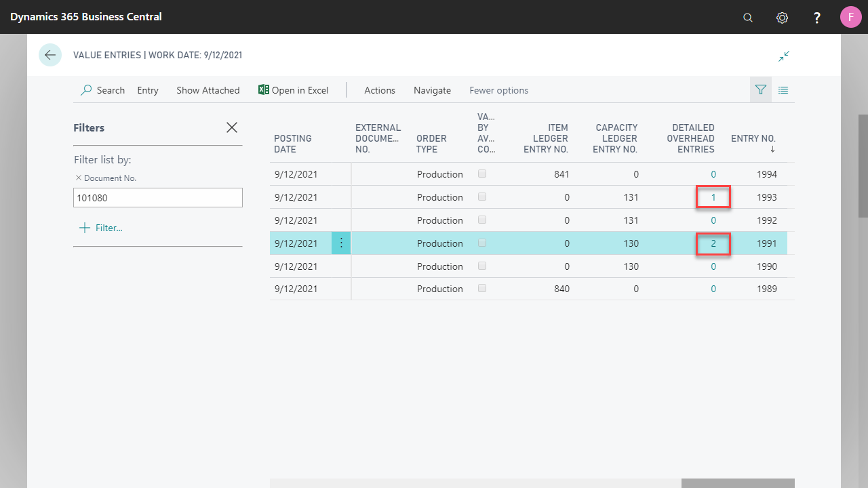868x488 pixels.
Task: Open in Excel
Action: point(293,90)
